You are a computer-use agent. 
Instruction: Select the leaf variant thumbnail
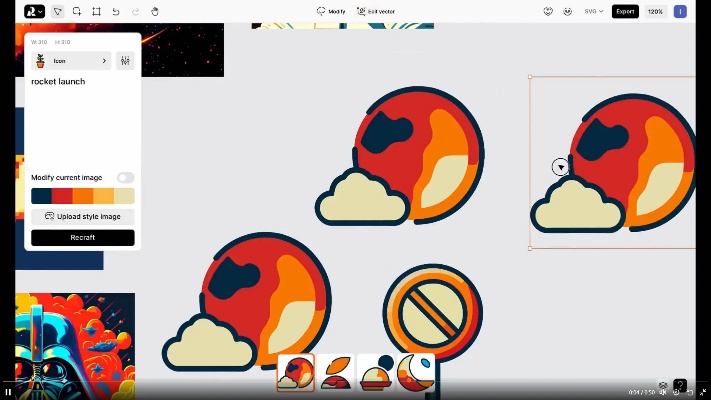[336, 373]
